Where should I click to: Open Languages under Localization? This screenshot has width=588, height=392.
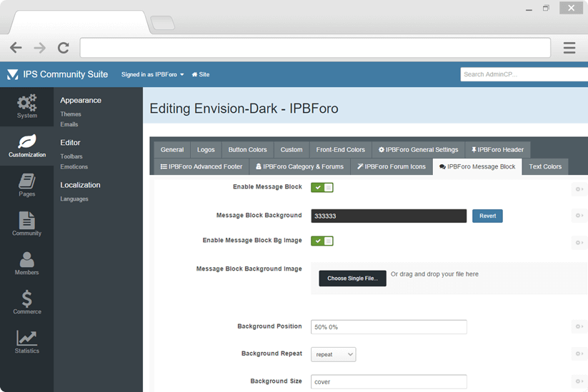coord(74,198)
